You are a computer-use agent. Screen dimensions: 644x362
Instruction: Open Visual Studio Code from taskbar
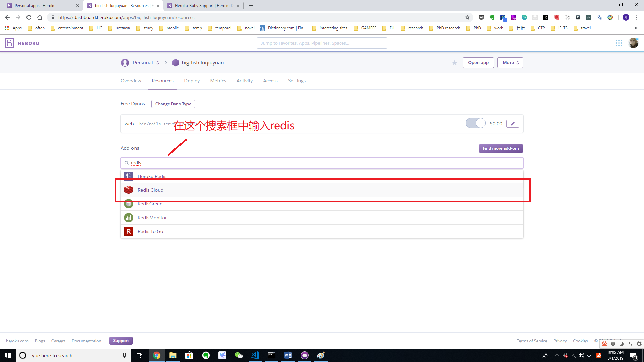pos(255,355)
